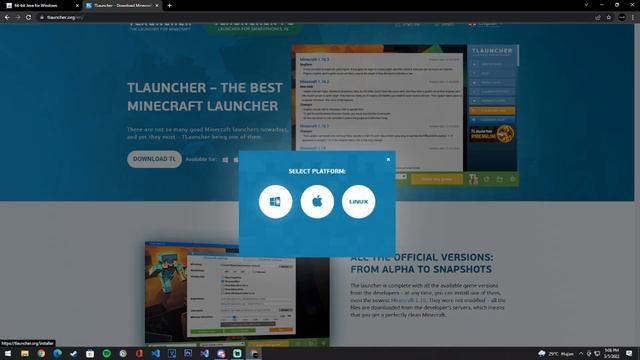Open Spotify from the taskbar
Screen dimensions: 640x360
tap(107, 353)
